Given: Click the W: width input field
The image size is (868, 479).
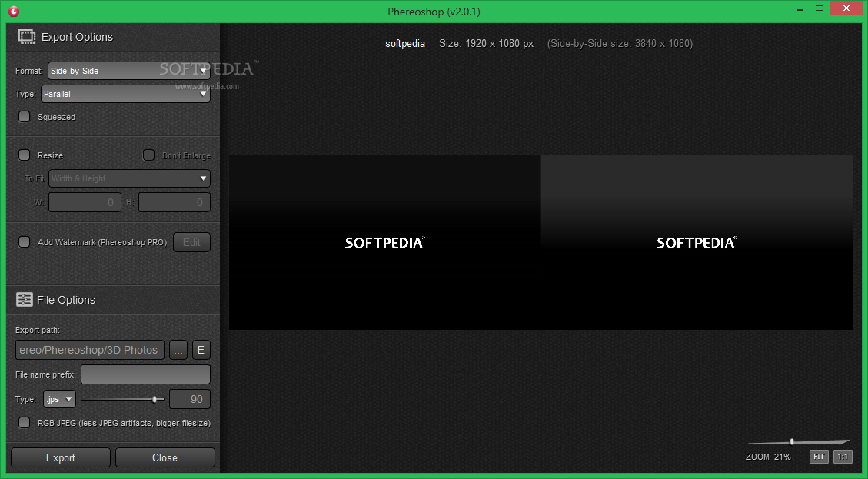Looking at the screenshot, I should (84, 202).
